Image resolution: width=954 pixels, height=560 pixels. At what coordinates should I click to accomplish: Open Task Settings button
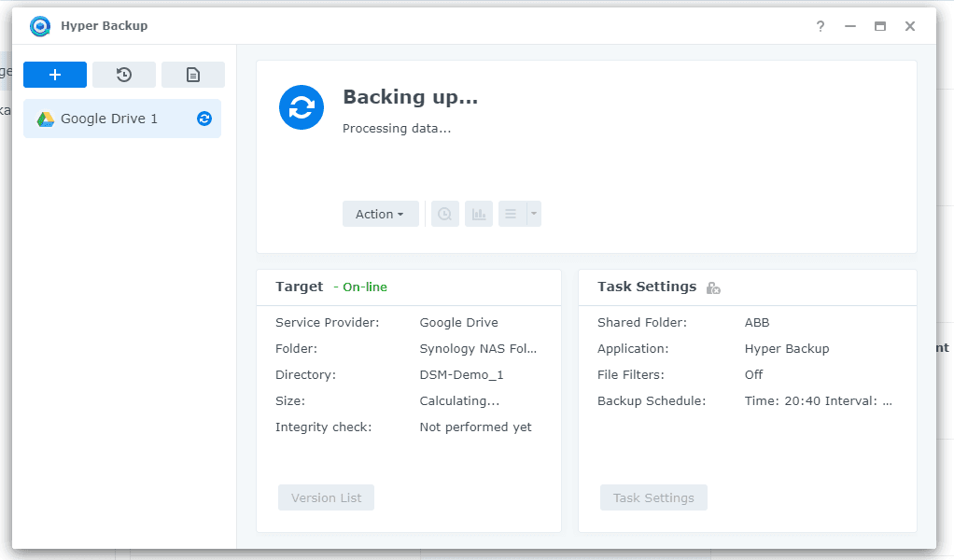tap(653, 497)
